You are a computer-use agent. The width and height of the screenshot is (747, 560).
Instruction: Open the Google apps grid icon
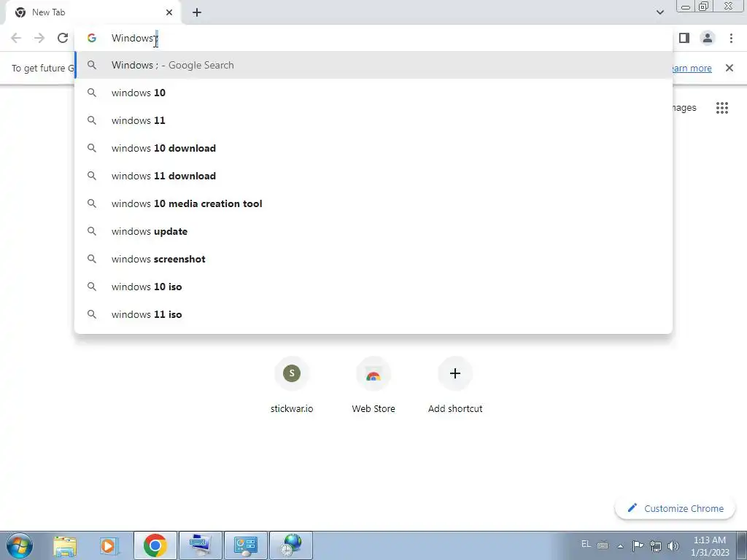coord(721,108)
